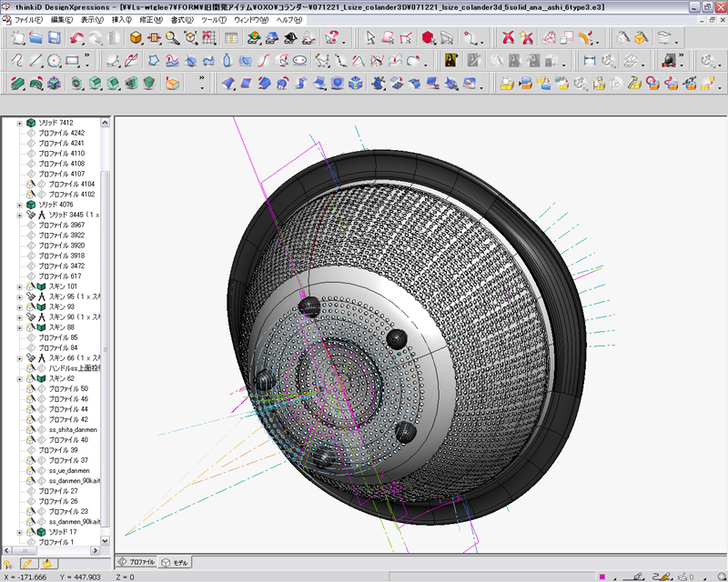
Task: Choose the arrow select pointer tool
Action: coord(370,37)
